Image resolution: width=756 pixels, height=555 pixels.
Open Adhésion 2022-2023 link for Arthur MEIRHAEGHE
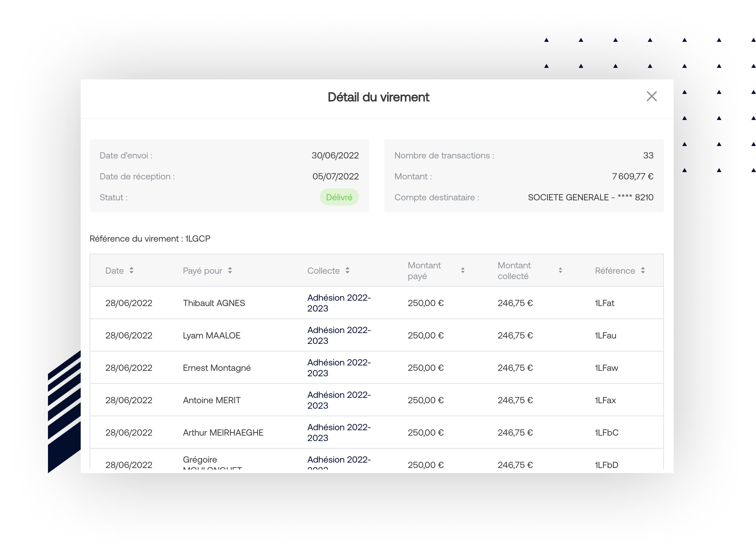click(x=339, y=432)
